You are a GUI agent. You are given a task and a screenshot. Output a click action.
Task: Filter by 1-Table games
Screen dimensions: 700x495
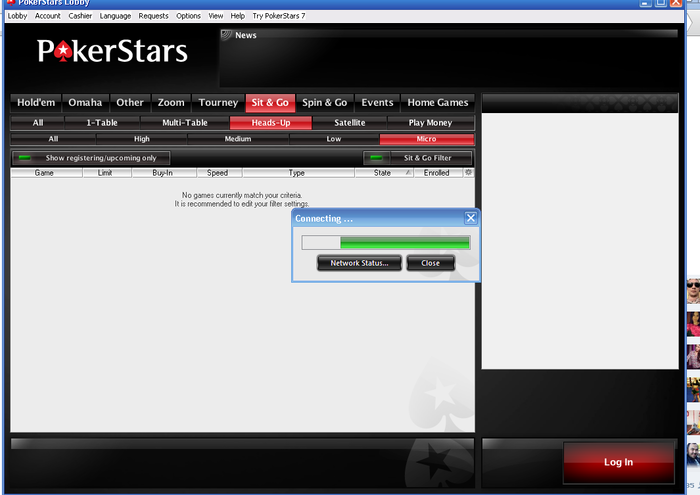pos(102,123)
